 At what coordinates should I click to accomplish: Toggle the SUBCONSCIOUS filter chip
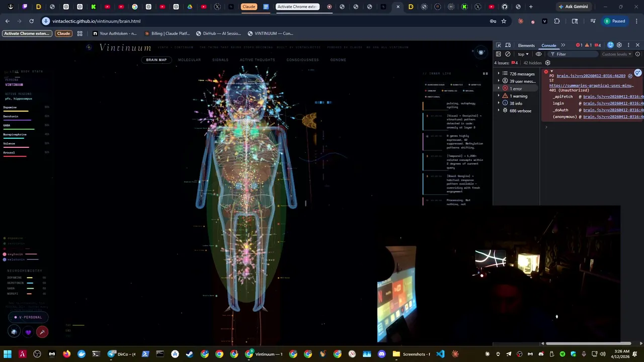(x=435, y=84)
